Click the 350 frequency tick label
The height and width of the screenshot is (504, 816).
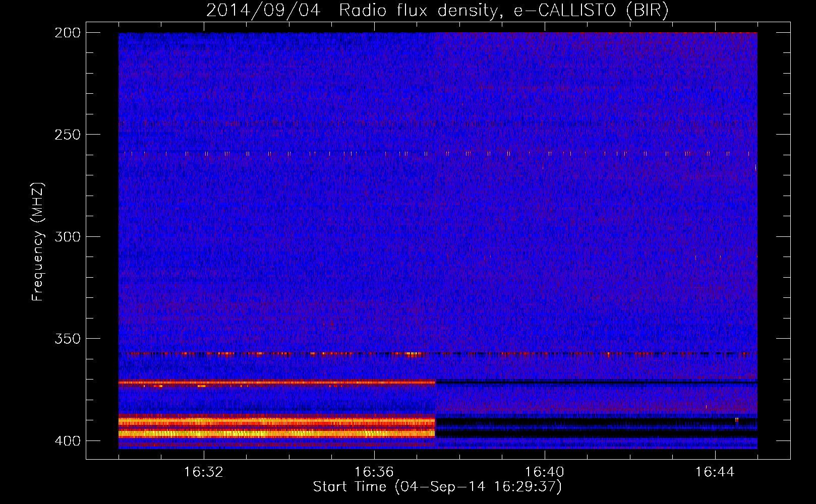click(x=68, y=339)
